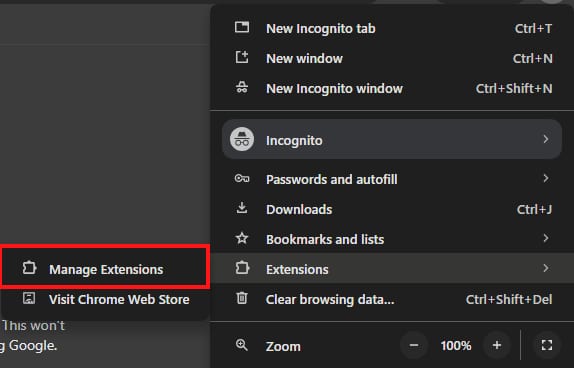This screenshot has height=368, width=574.
Task: Click the 100% zoom level value
Action: coord(456,345)
